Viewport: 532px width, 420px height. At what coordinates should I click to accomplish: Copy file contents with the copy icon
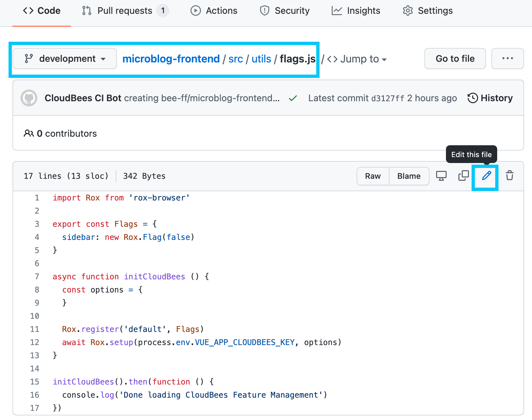point(463,176)
